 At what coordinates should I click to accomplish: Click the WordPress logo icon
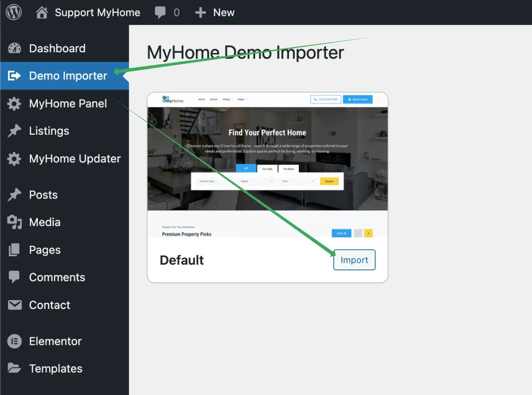(x=14, y=12)
